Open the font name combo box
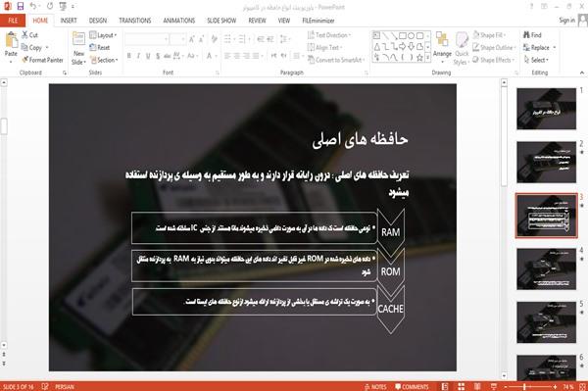The height and width of the screenshot is (391, 588). 146,39
